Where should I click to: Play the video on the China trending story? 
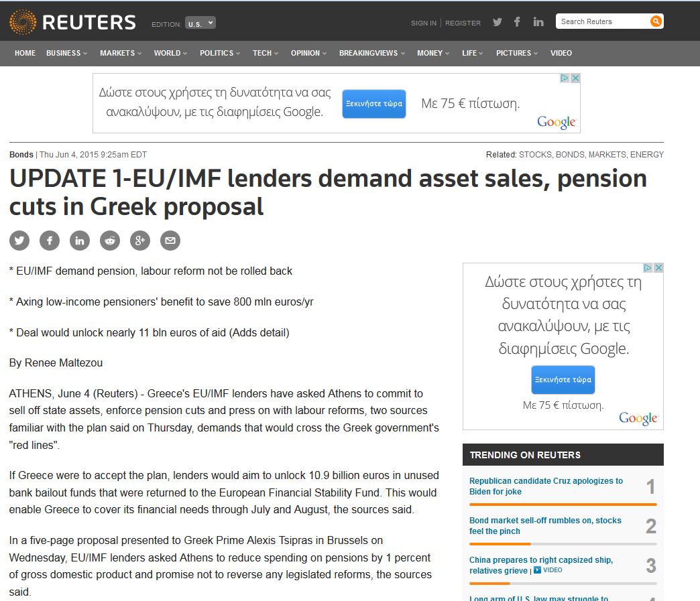538,570
